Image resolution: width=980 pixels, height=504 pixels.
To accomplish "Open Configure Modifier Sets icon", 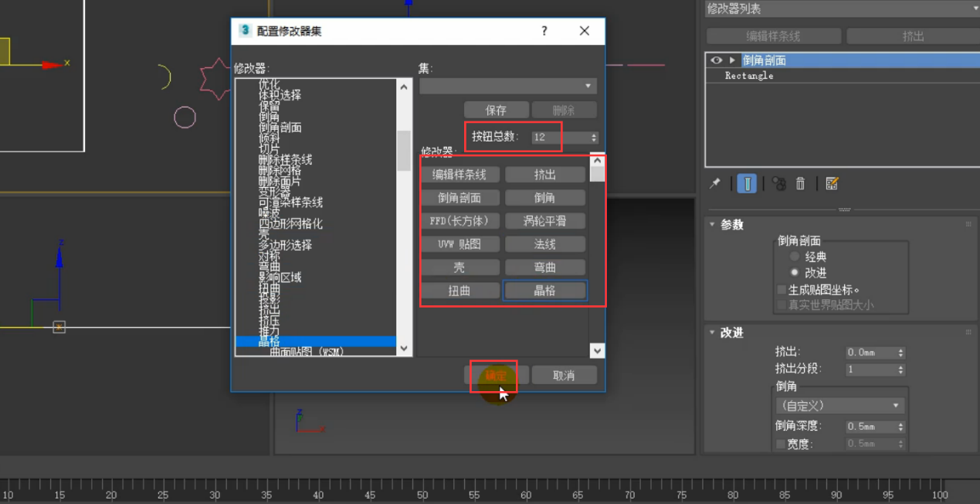I will tap(832, 183).
